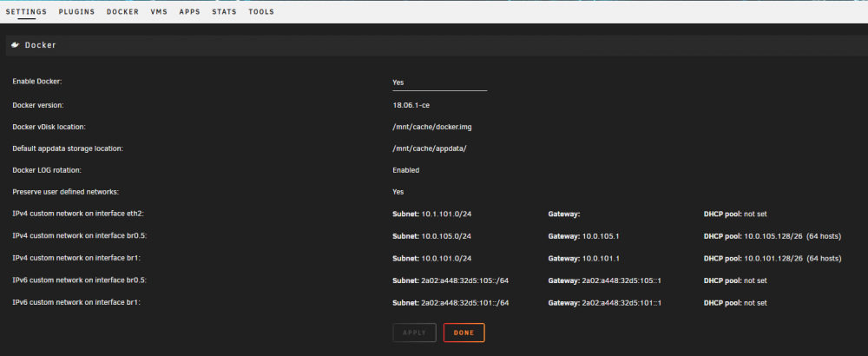Go to the Docker tab

point(123,11)
